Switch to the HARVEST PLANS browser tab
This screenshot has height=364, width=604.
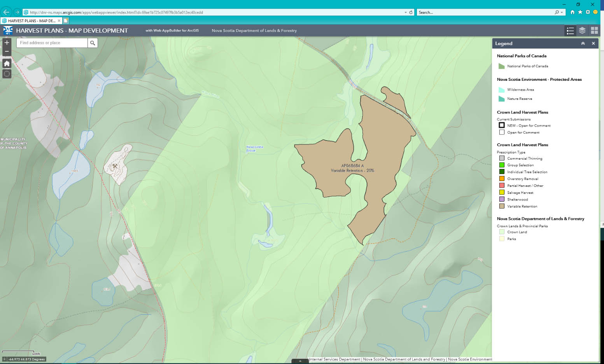pos(31,21)
